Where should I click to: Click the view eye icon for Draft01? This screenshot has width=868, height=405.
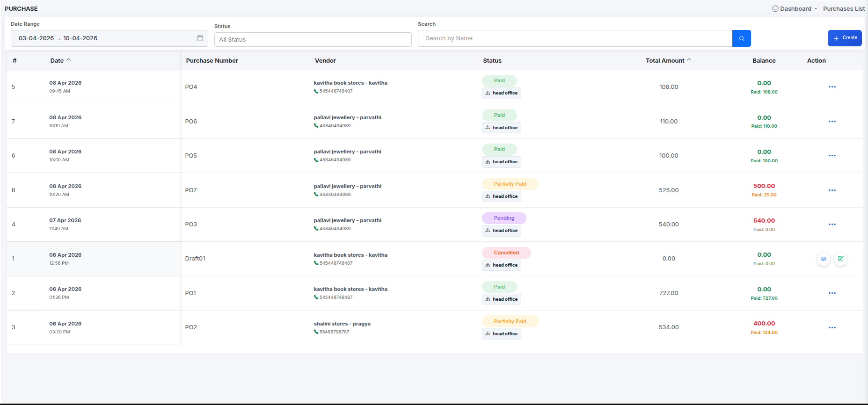click(x=823, y=259)
